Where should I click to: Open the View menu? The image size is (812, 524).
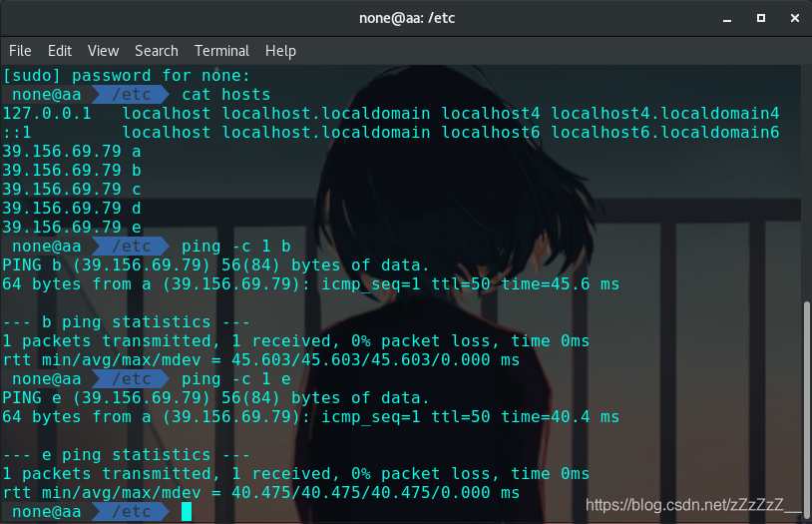tap(103, 51)
